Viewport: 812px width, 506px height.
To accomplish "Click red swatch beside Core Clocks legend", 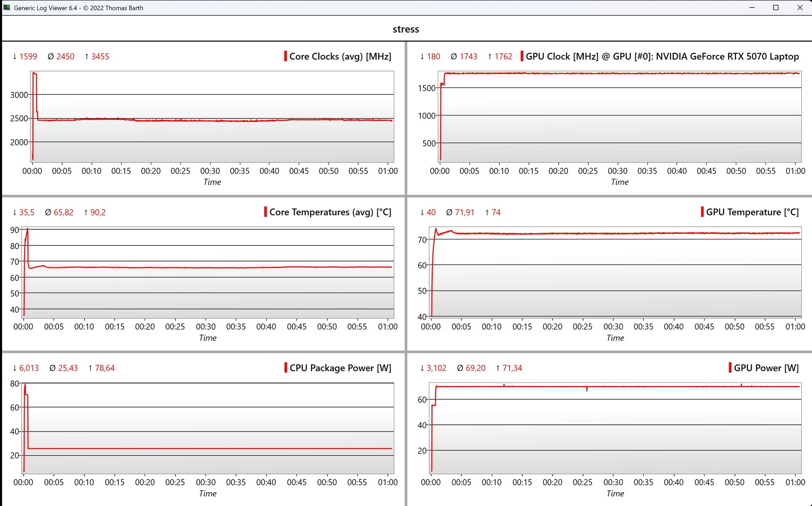I will tap(285, 56).
